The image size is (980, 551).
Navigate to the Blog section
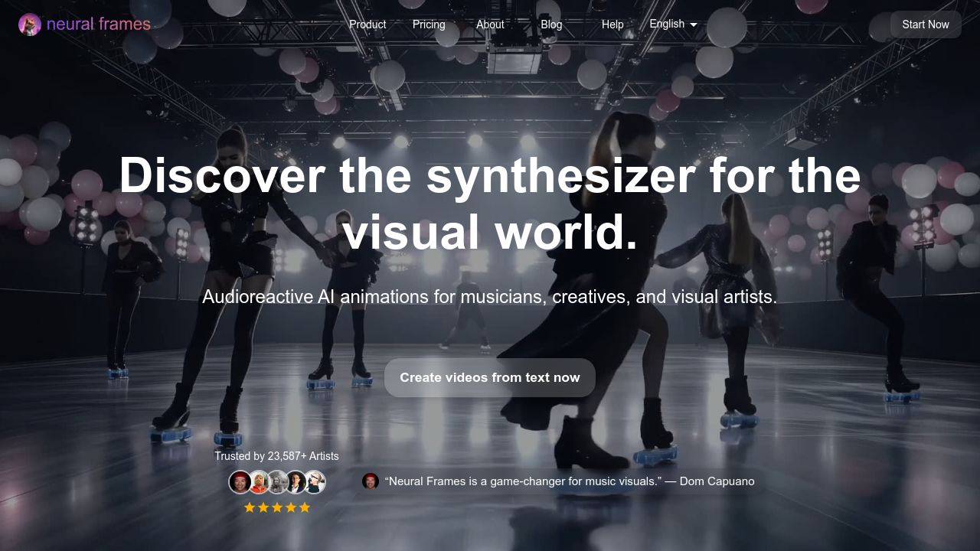click(x=551, y=24)
